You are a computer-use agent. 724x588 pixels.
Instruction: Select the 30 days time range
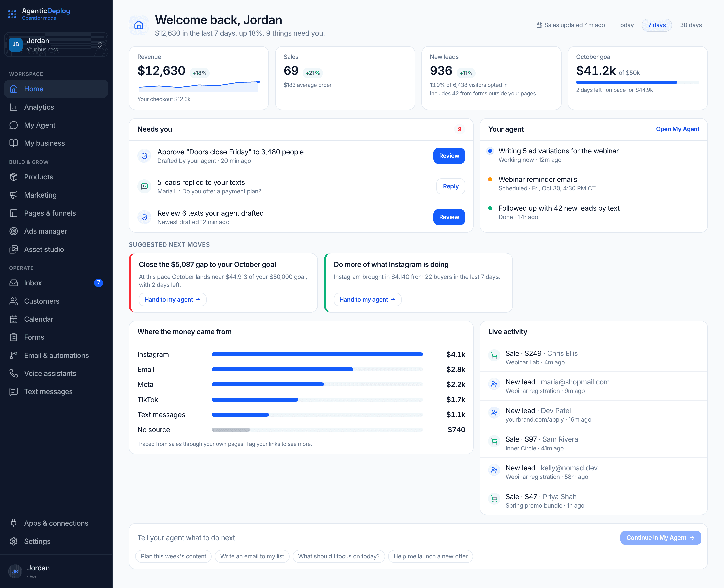pyautogui.click(x=691, y=25)
